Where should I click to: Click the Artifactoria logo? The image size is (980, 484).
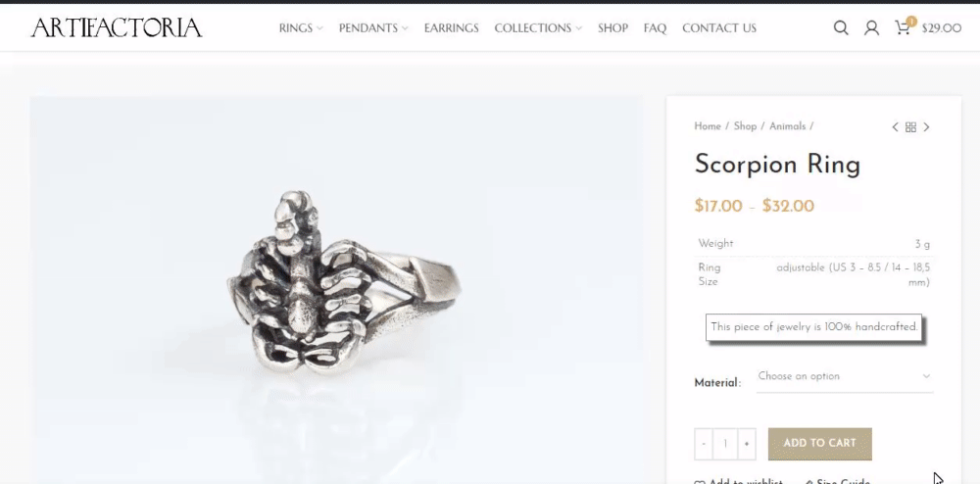pyautogui.click(x=117, y=27)
